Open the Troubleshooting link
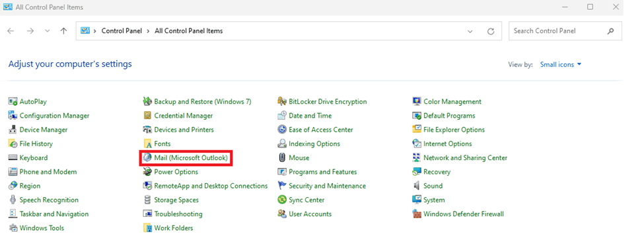 click(178, 214)
